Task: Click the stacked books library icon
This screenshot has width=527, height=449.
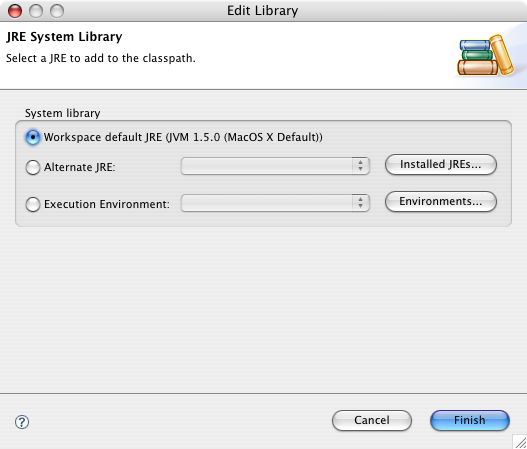Action: pyautogui.click(x=486, y=55)
